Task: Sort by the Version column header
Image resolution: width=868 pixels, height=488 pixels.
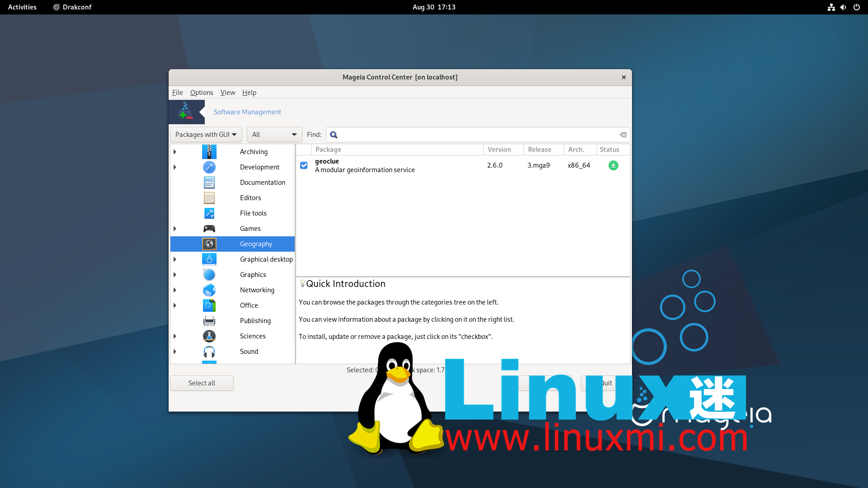Action: coord(504,150)
